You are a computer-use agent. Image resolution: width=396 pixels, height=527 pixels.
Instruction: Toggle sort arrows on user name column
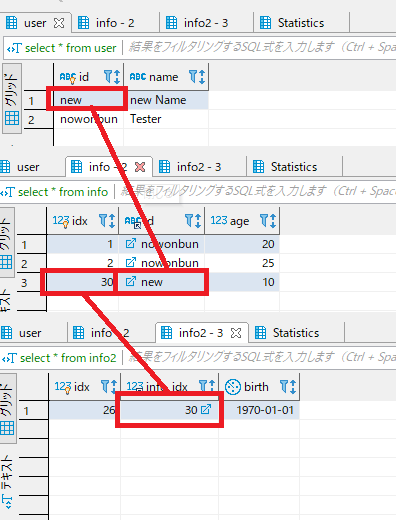(x=202, y=77)
